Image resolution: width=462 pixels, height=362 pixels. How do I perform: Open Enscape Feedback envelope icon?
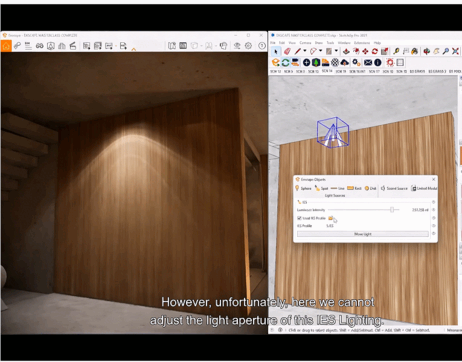click(368, 62)
